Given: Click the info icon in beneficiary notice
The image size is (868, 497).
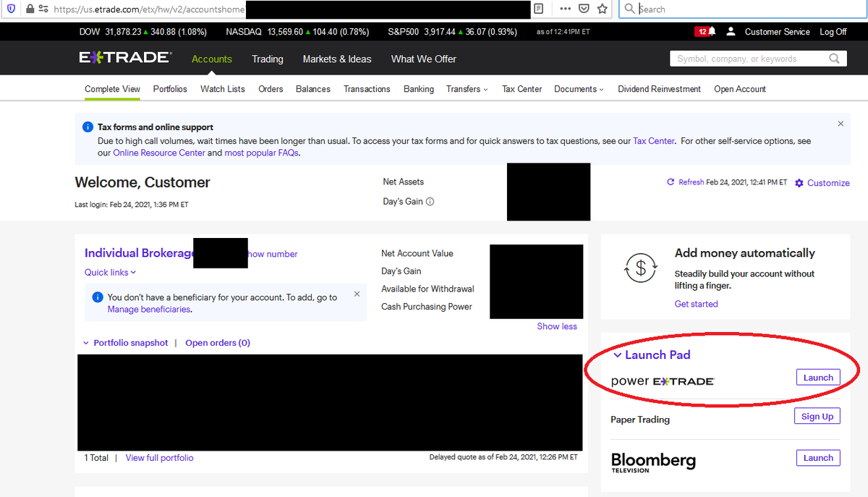Looking at the screenshot, I should point(98,297).
